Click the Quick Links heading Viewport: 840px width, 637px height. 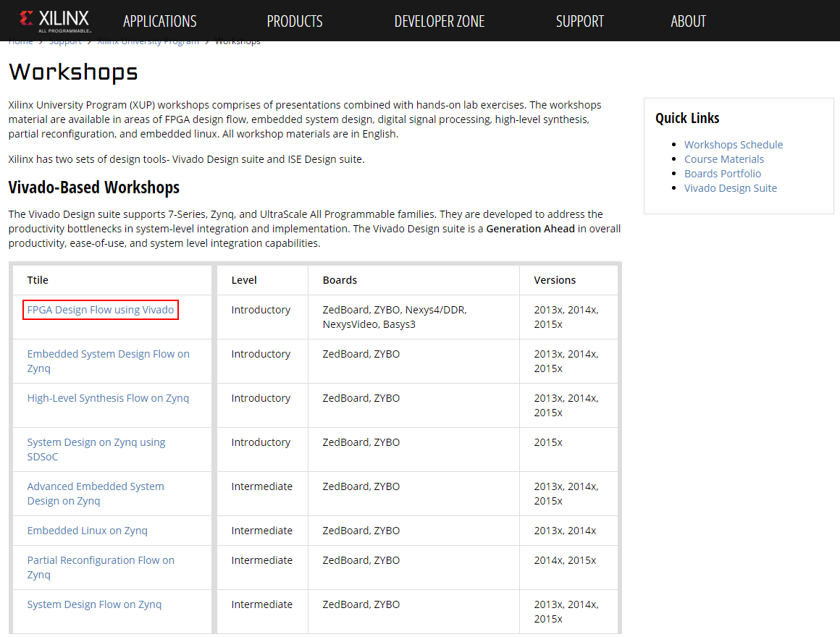pyautogui.click(x=687, y=118)
